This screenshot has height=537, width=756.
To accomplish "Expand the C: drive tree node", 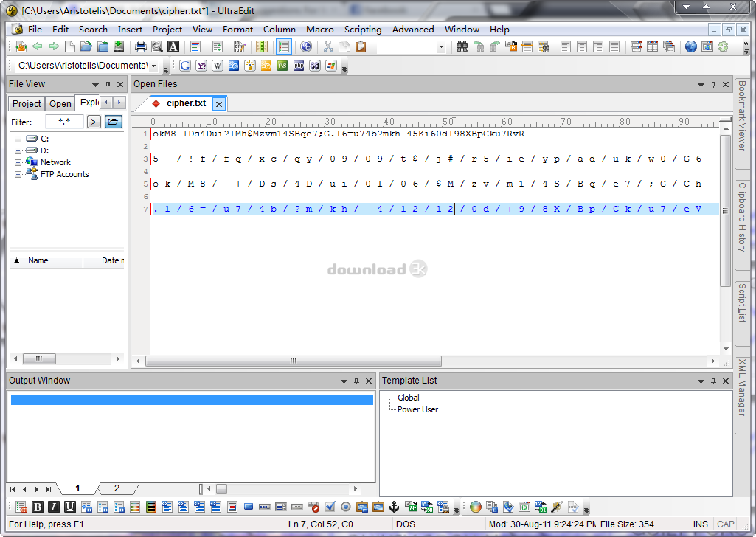I will 18,139.
